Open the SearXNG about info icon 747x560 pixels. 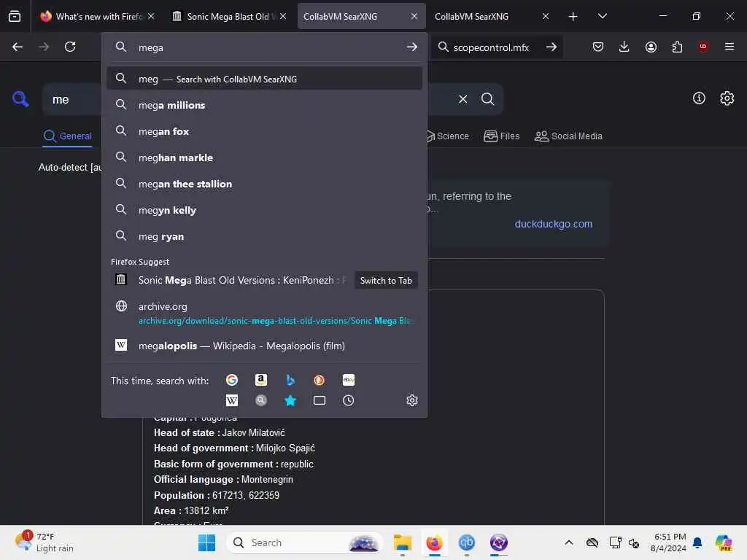699,98
